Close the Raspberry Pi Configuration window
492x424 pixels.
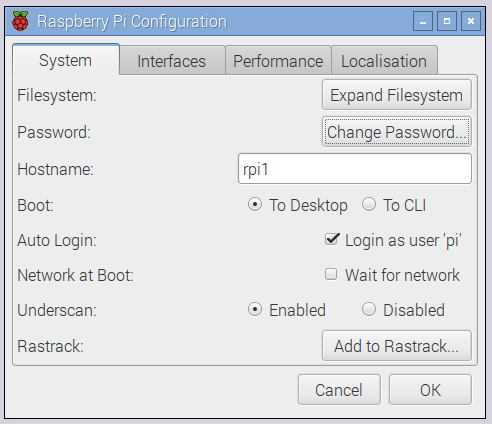(x=471, y=21)
